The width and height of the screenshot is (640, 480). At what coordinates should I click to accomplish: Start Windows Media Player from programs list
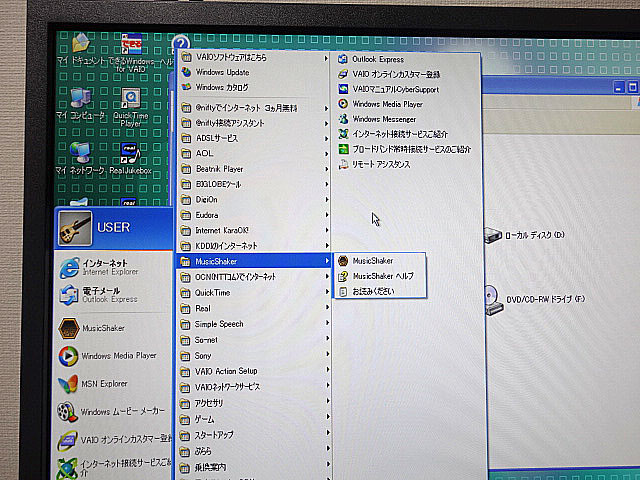coord(380,104)
